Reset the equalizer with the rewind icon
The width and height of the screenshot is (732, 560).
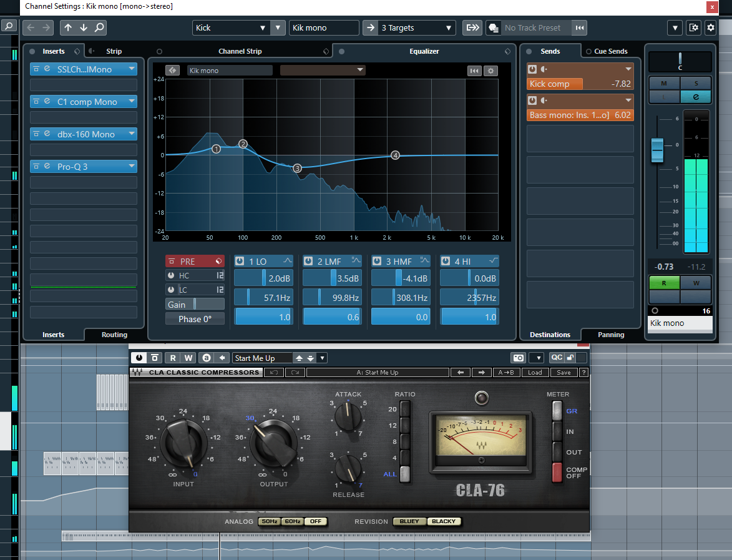[x=474, y=71]
